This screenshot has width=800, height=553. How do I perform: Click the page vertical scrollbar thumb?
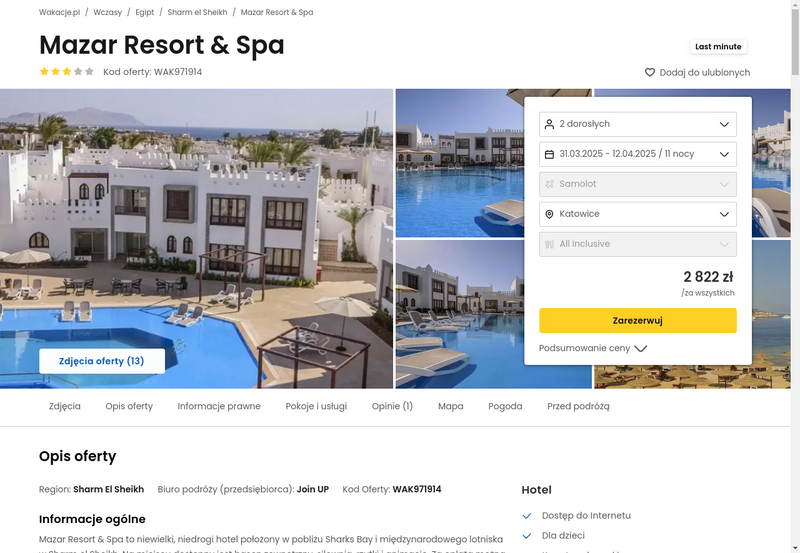coord(795,41)
